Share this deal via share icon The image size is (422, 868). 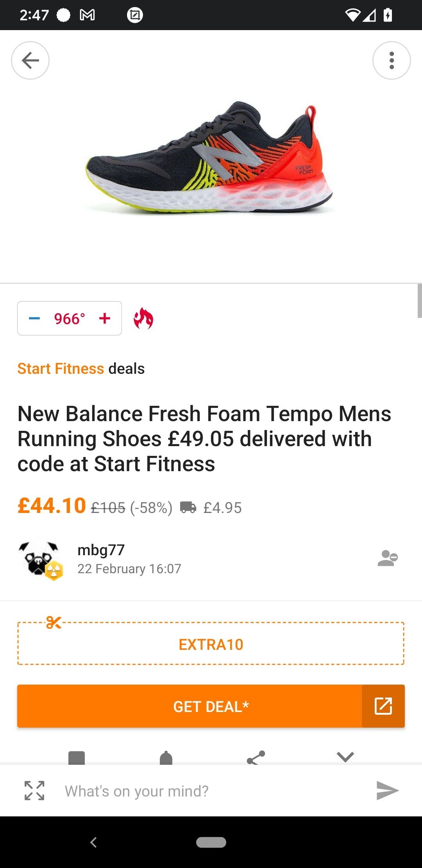tap(256, 758)
